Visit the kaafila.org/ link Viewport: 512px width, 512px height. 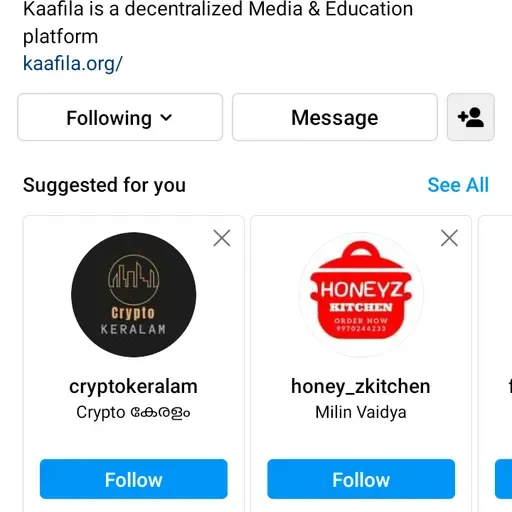pos(73,63)
